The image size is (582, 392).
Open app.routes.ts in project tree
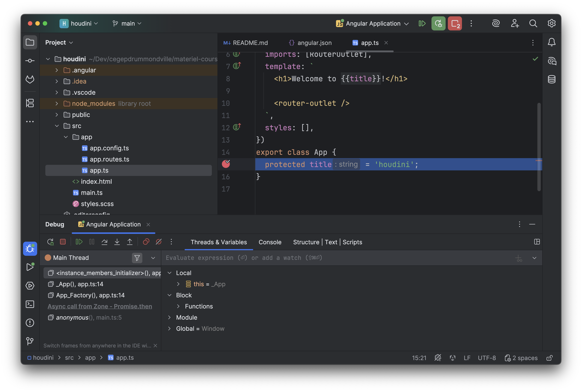pos(109,159)
